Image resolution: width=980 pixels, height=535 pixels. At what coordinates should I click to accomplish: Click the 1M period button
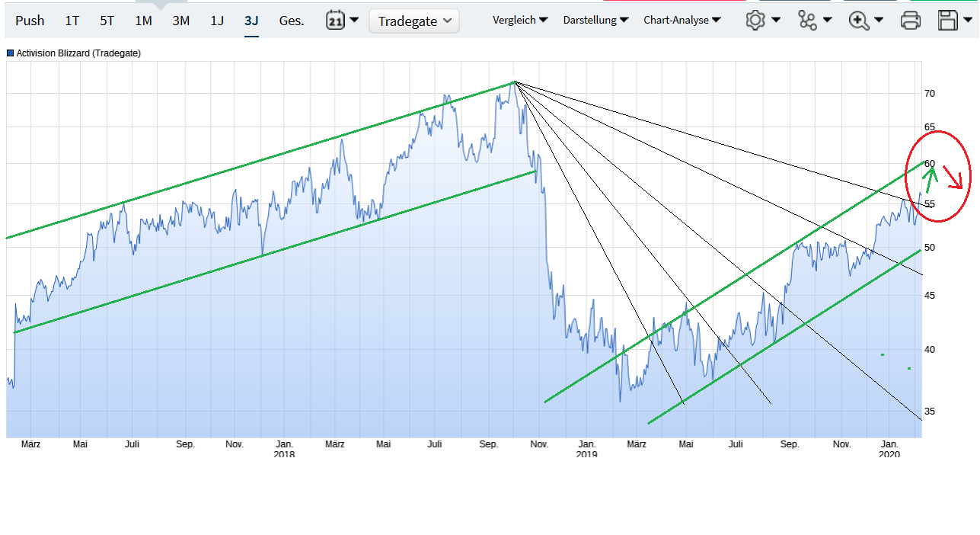[143, 21]
